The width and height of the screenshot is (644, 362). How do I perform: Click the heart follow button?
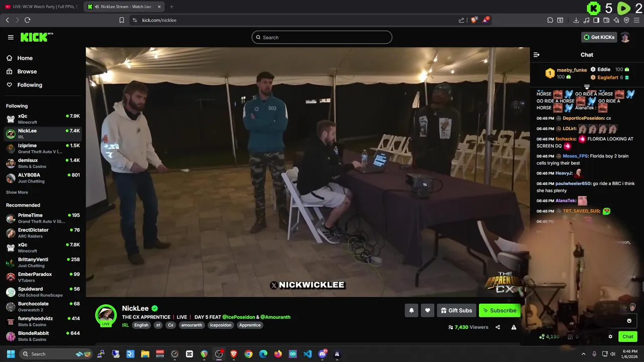[x=428, y=311]
